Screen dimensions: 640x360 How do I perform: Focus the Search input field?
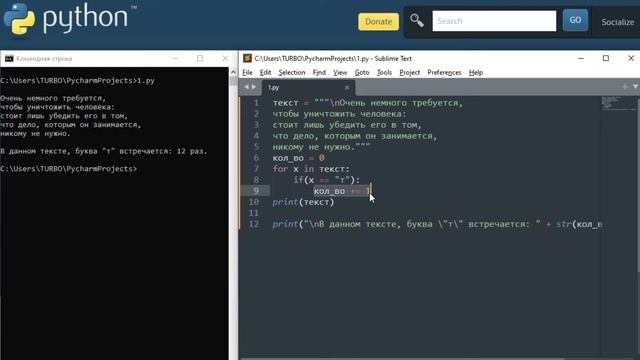coord(494,21)
